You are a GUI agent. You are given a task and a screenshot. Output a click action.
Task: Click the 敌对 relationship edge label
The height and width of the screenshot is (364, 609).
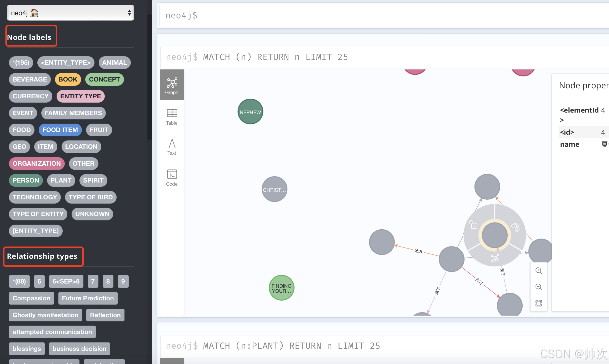tap(479, 281)
